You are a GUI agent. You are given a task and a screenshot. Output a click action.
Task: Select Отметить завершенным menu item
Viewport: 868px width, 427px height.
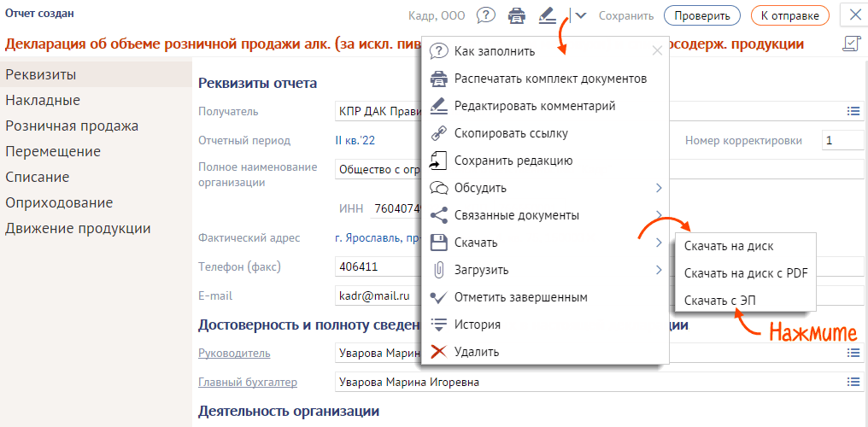(x=520, y=297)
